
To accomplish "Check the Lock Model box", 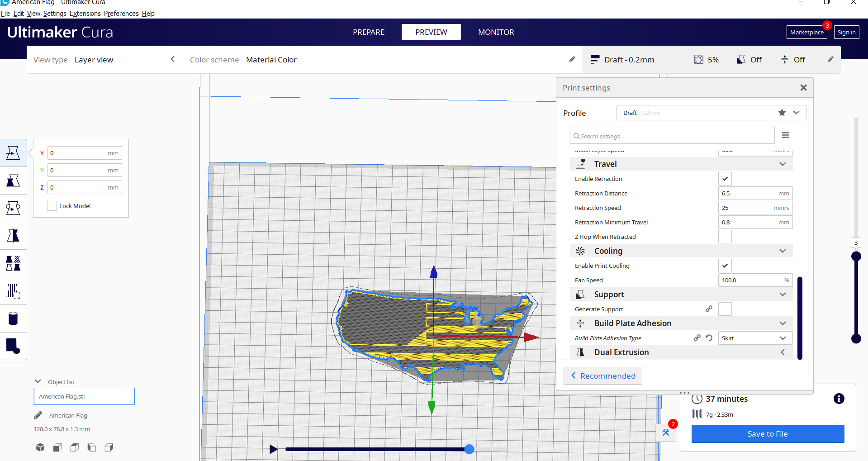I will point(52,206).
